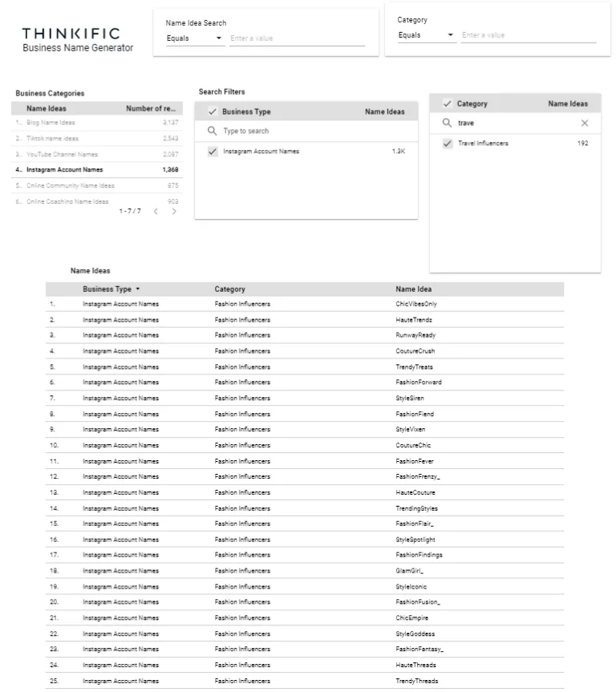Click the CoutureCrush name idea
This screenshot has height=692, width=616.
[415, 351]
